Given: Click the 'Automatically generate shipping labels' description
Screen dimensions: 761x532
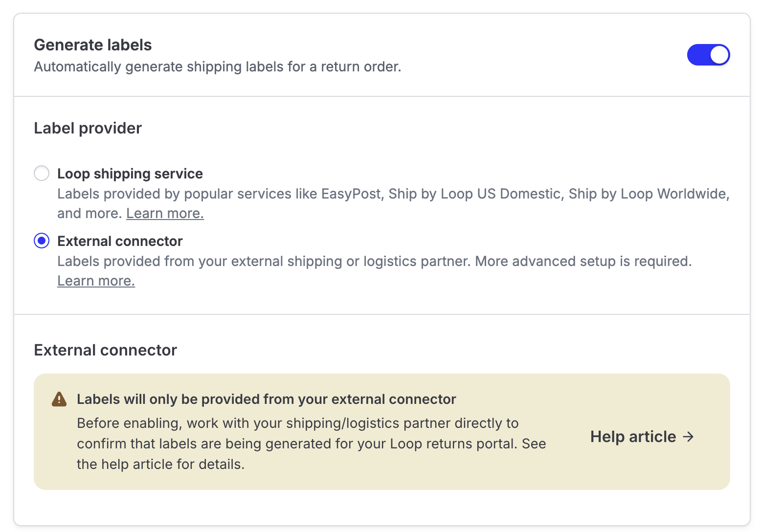Looking at the screenshot, I should (218, 66).
